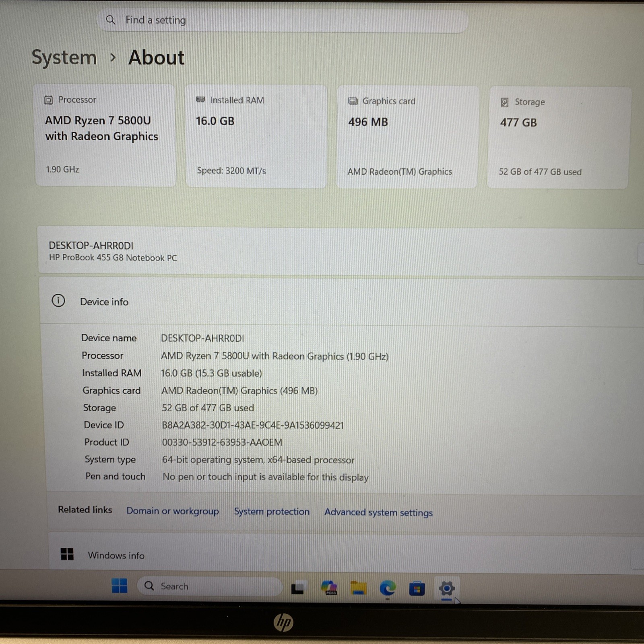Launch Microsoft 365 Copilot from taskbar

click(x=328, y=588)
